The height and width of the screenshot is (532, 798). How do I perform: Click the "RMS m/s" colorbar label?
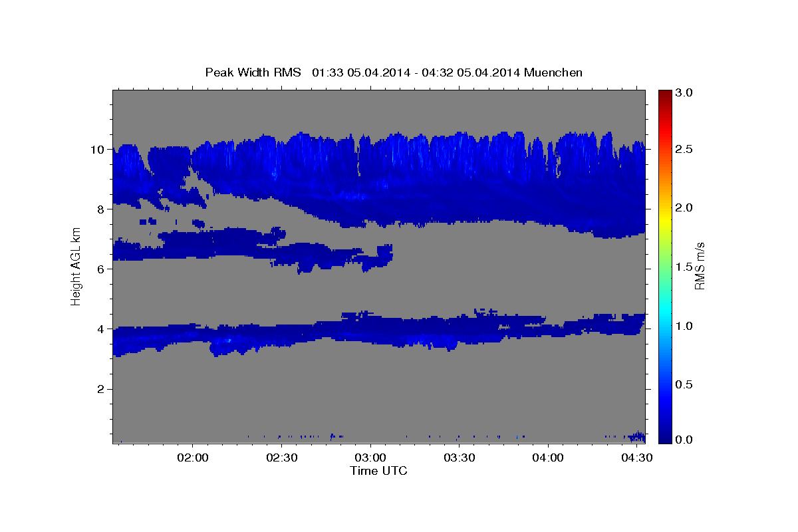point(700,266)
